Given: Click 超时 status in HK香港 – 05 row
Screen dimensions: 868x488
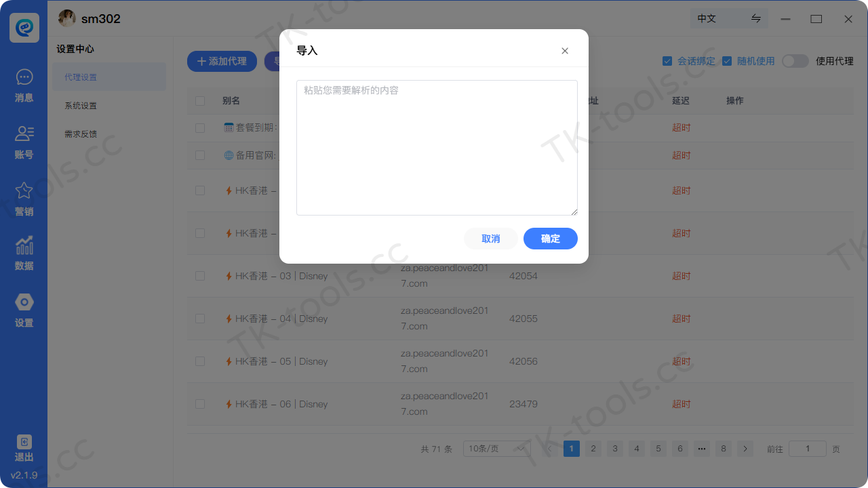Looking at the screenshot, I should click(682, 361).
